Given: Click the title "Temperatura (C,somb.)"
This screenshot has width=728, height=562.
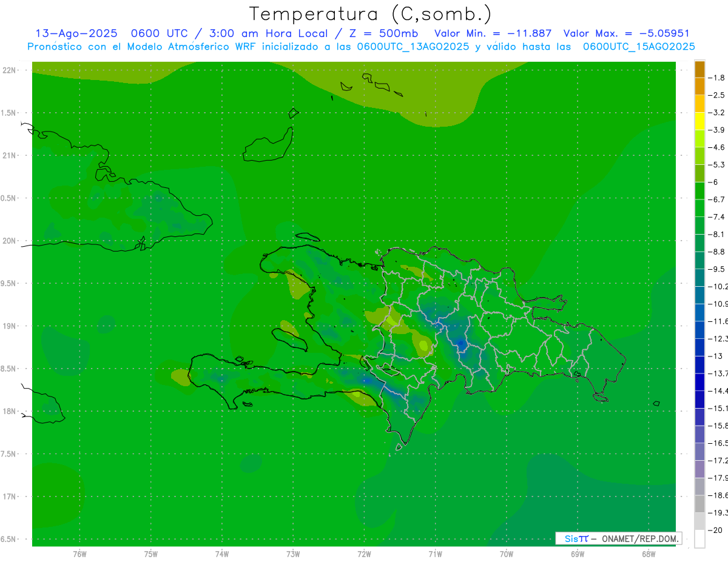Looking at the screenshot, I should click(371, 15).
